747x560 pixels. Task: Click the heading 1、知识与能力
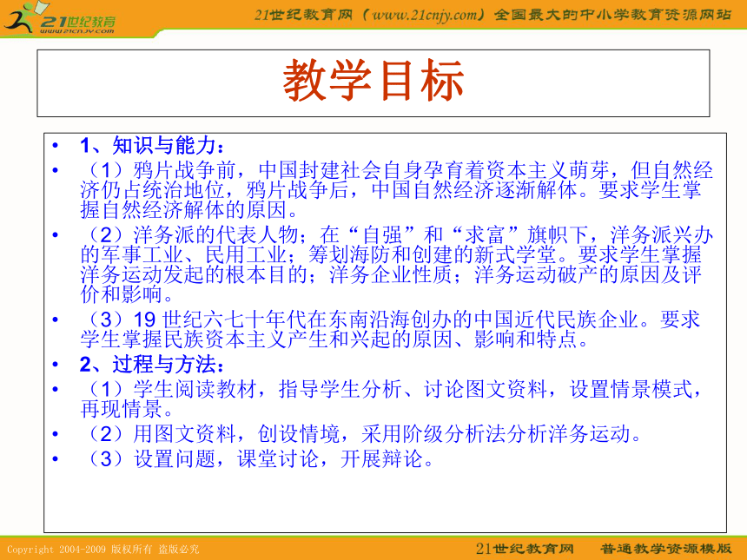[x=152, y=145]
